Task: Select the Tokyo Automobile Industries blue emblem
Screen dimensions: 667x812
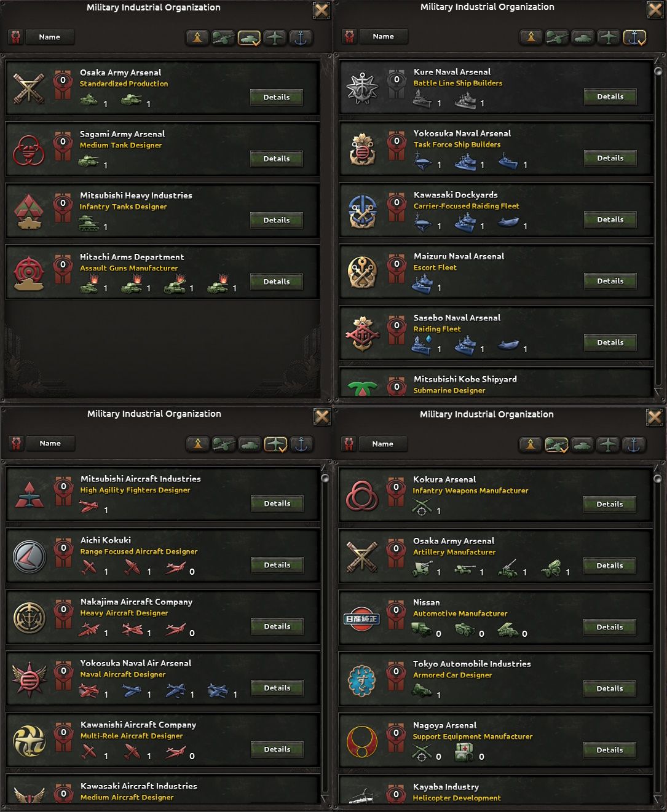Action: click(x=362, y=680)
